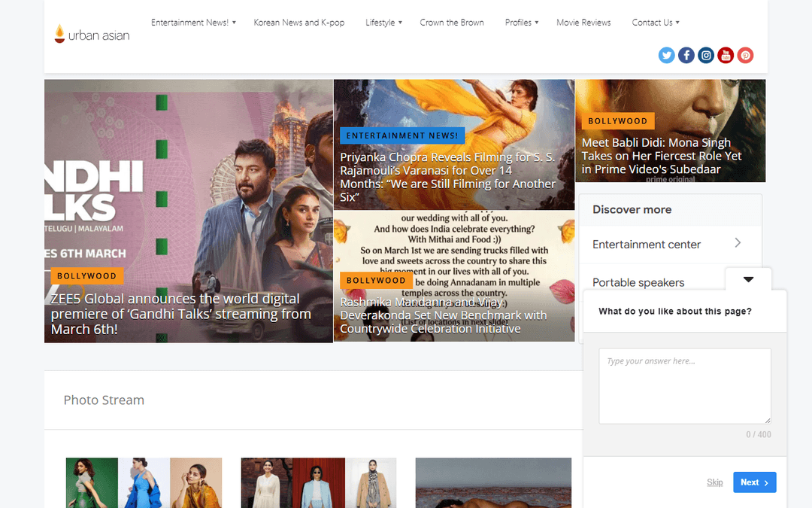Open the Instagram social icon
Image resolution: width=812 pixels, height=508 pixels.
706,55
